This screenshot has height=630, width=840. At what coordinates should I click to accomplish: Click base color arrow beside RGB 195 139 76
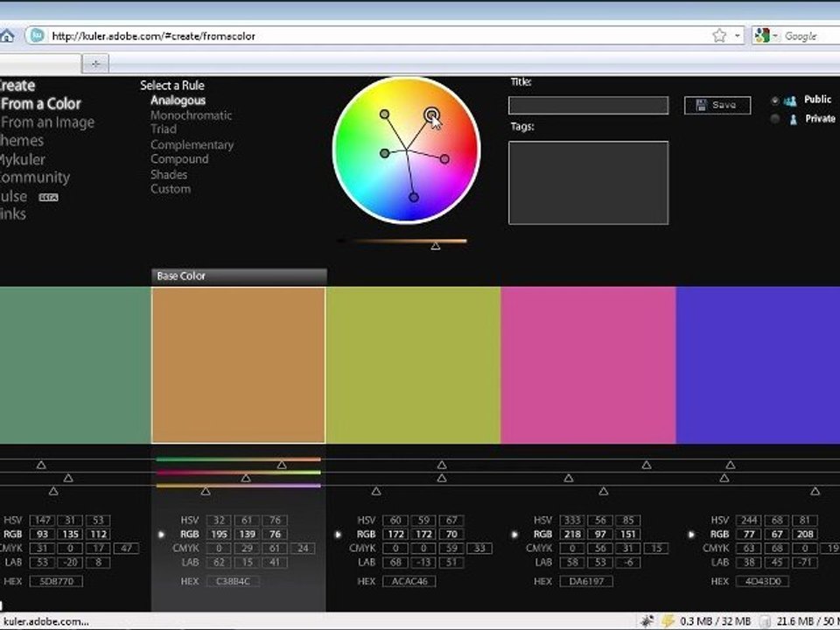161,534
